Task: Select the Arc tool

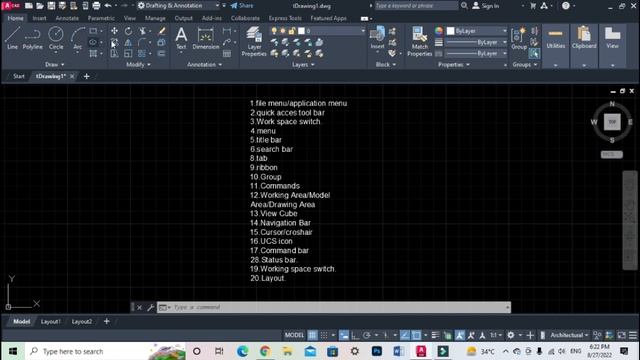Action: point(77,38)
